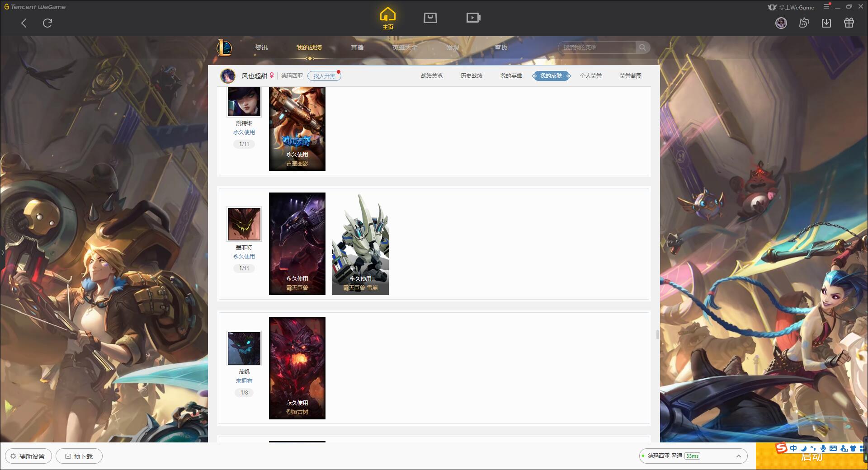This screenshot has height=470, width=868.
Task: Click the Tencent WeGame logo
Action: click(x=35, y=7)
